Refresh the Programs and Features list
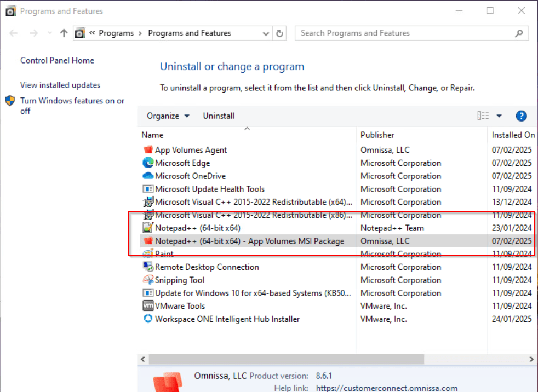This screenshot has height=392, width=538. pos(280,33)
